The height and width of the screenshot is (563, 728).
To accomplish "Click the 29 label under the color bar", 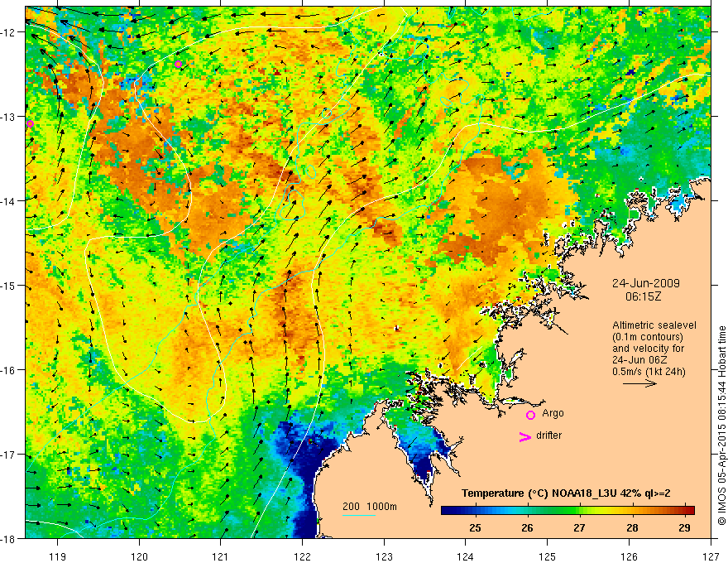I will pos(684,527).
